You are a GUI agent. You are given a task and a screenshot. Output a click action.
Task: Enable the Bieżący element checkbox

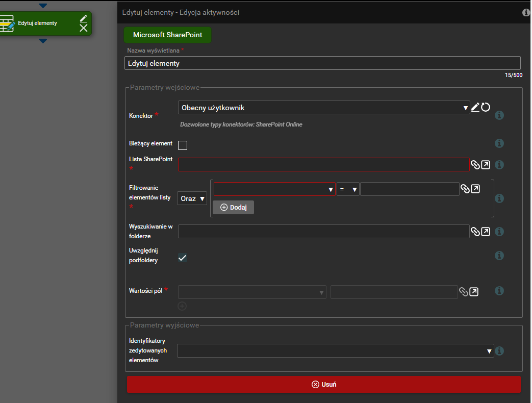coord(183,145)
